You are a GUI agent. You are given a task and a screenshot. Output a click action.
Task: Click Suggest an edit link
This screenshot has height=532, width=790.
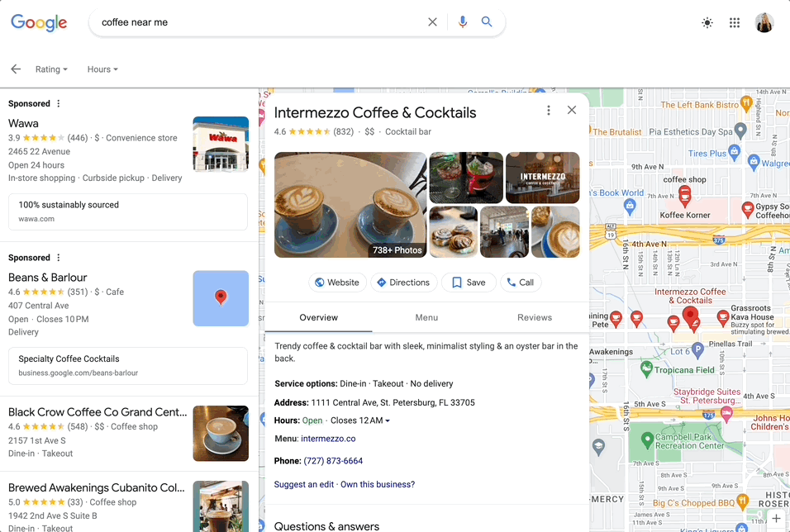click(x=304, y=484)
